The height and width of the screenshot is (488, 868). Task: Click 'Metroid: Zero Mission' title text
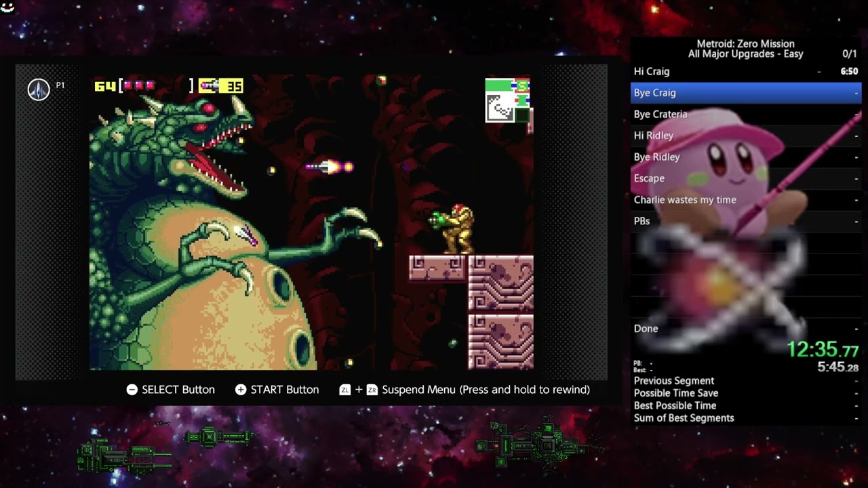click(745, 43)
